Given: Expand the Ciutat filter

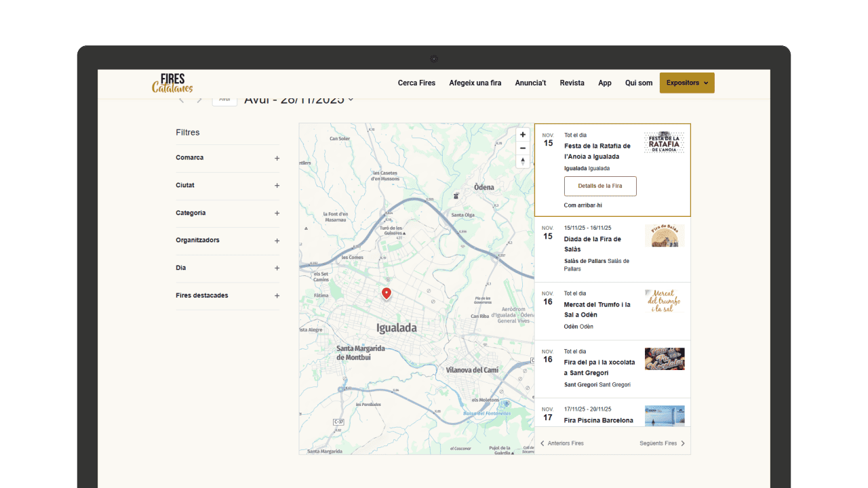Looking at the screenshot, I should [x=277, y=186].
